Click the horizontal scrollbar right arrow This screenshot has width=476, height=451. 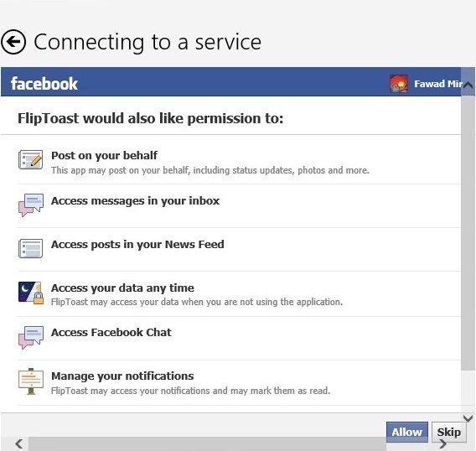(x=443, y=444)
